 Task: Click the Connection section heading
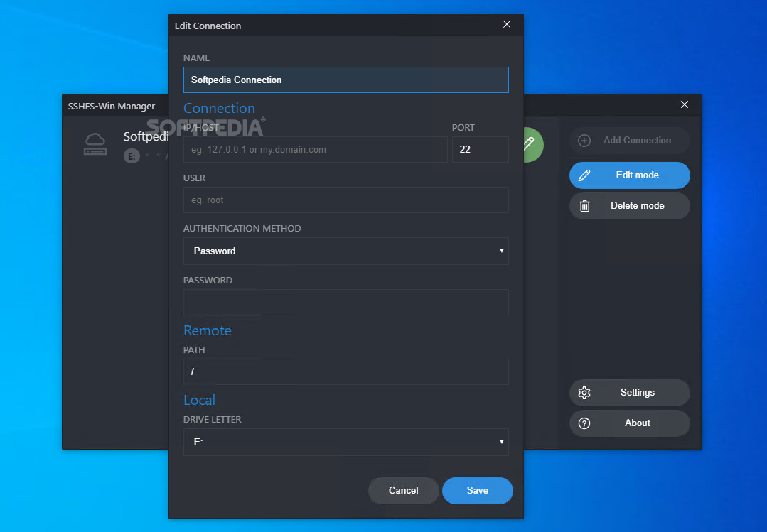[x=219, y=108]
